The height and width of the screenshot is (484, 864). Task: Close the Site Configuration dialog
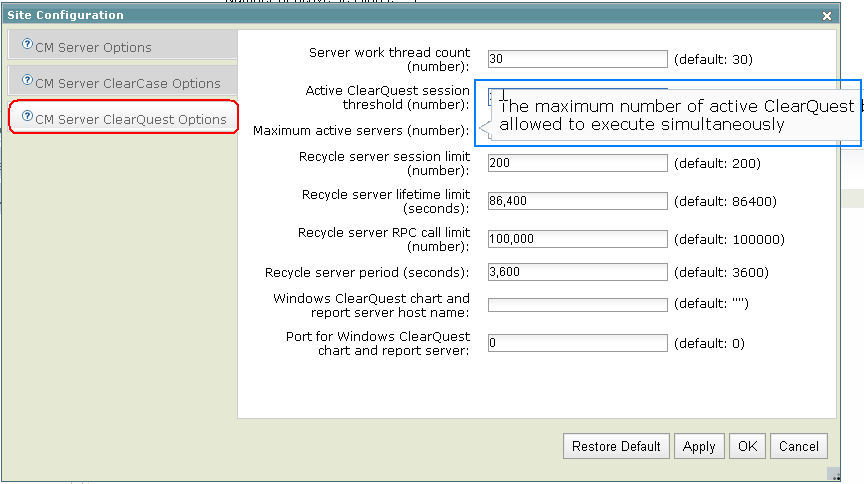pos(827,16)
